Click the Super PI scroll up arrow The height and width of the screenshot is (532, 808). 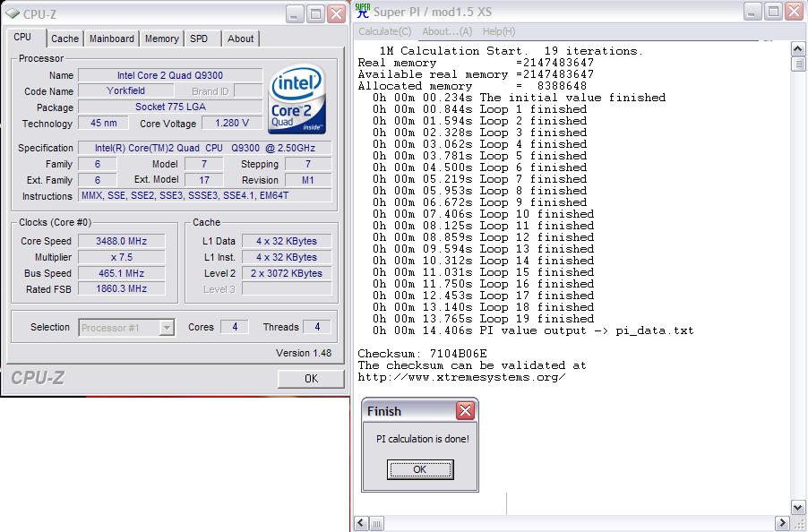(797, 49)
